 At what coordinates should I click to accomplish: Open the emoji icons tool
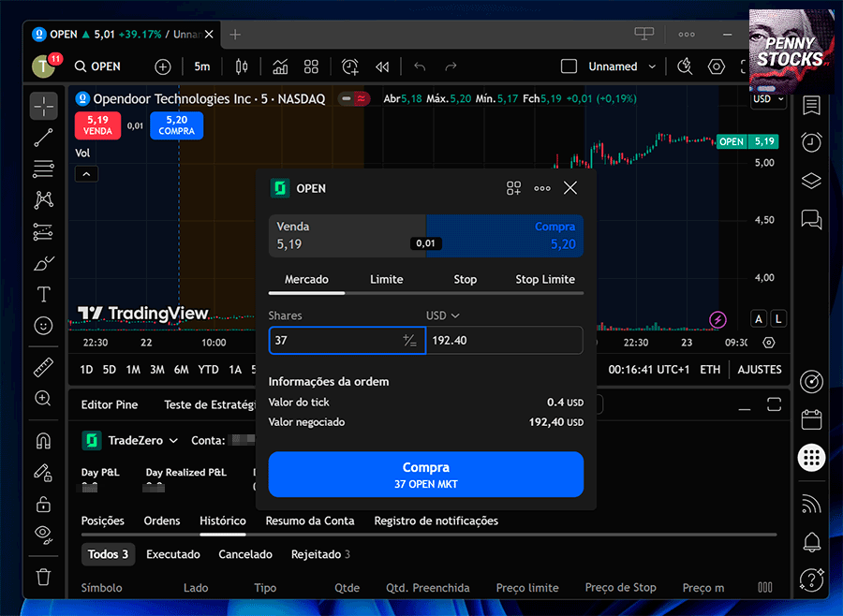click(x=43, y=326)
